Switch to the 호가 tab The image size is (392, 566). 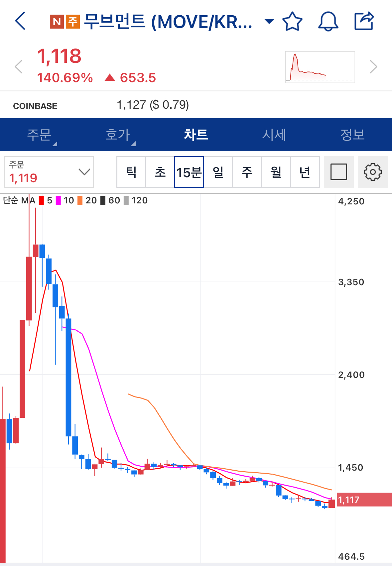118,135
